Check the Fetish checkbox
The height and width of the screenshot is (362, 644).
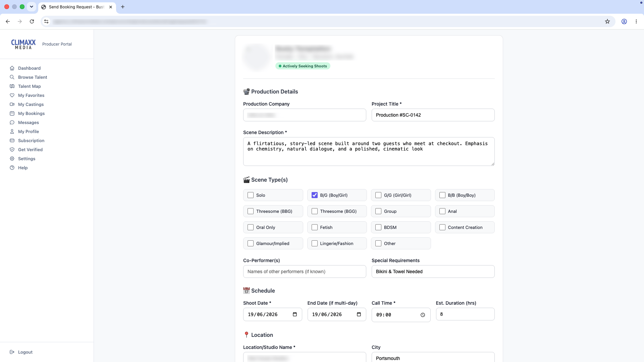click(315, 227)
